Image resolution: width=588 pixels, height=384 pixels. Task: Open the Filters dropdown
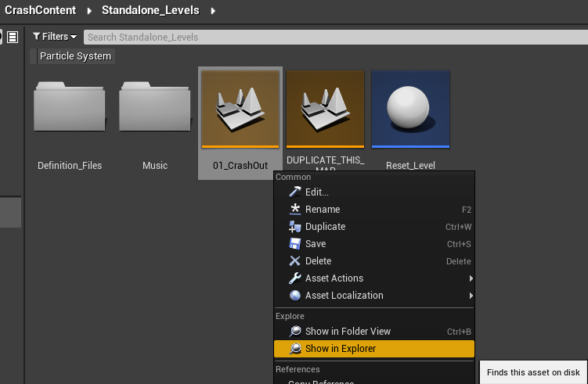tap(55, 37)
